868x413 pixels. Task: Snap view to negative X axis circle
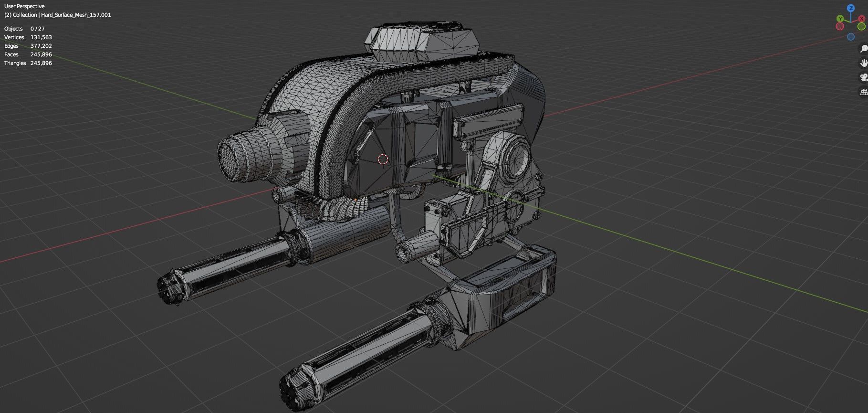click(840, 26)
